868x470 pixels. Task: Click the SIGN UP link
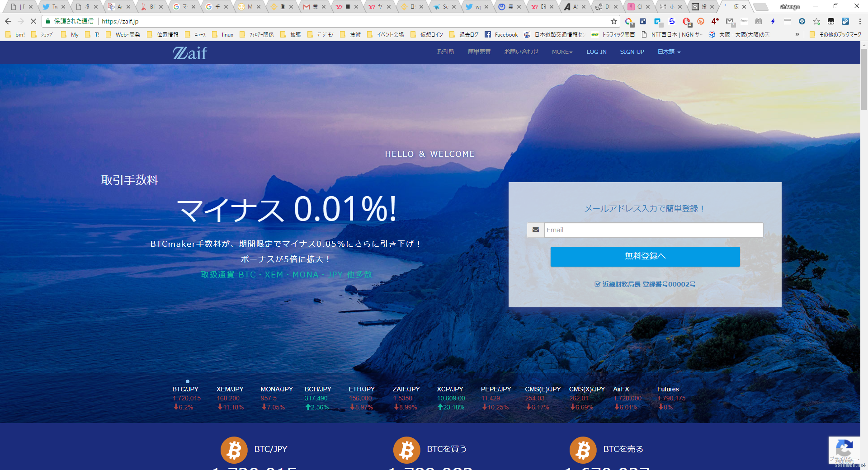click(632, 52)
